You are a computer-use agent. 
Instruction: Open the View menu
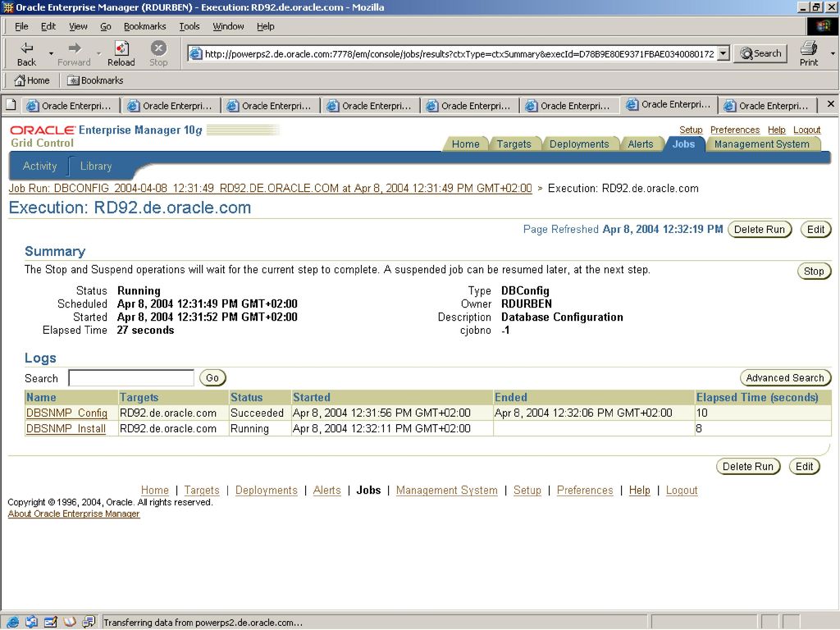pyautogui.click(x=78, y=26)
